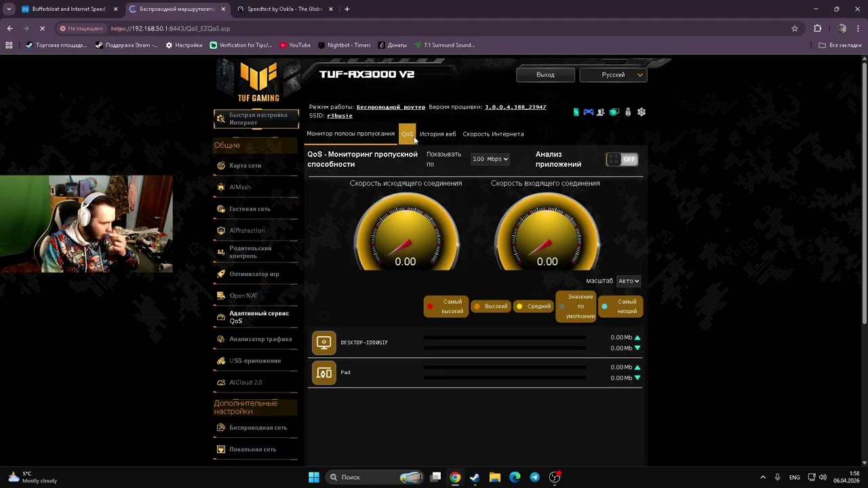Open the Все закладки bookmarks folder
868x488 pixels.
click(x=840, y=45)
